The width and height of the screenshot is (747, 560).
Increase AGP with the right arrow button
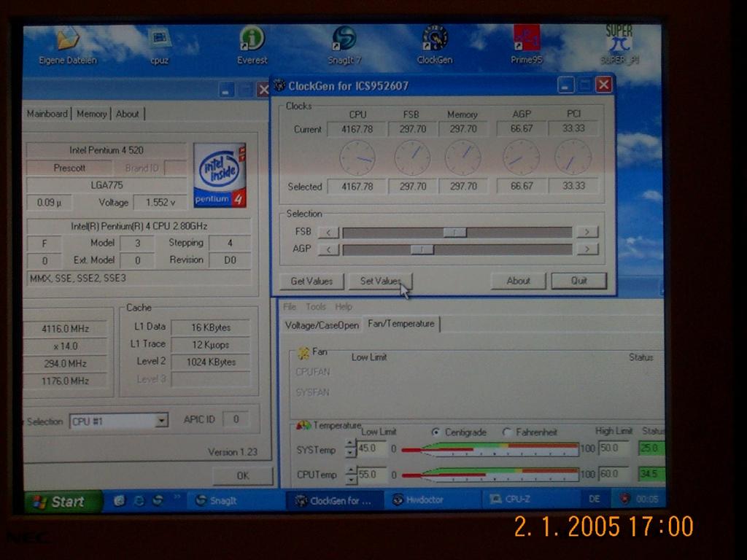587,249
